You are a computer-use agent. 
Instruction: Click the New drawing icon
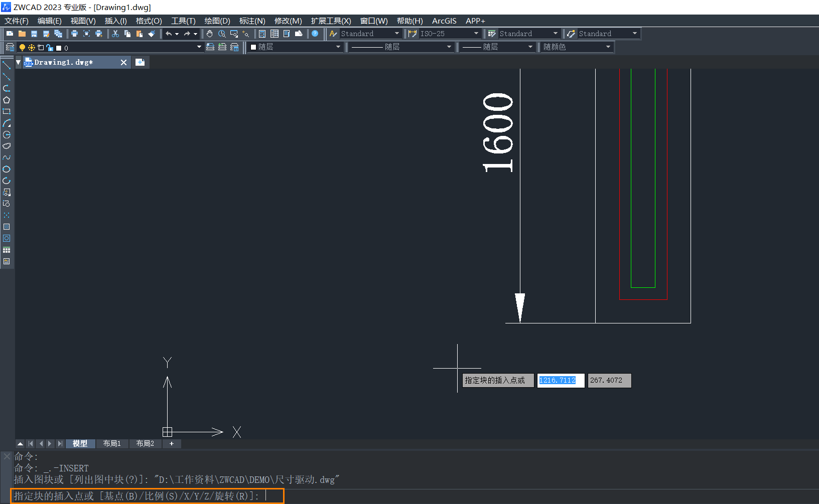(10, 34)
